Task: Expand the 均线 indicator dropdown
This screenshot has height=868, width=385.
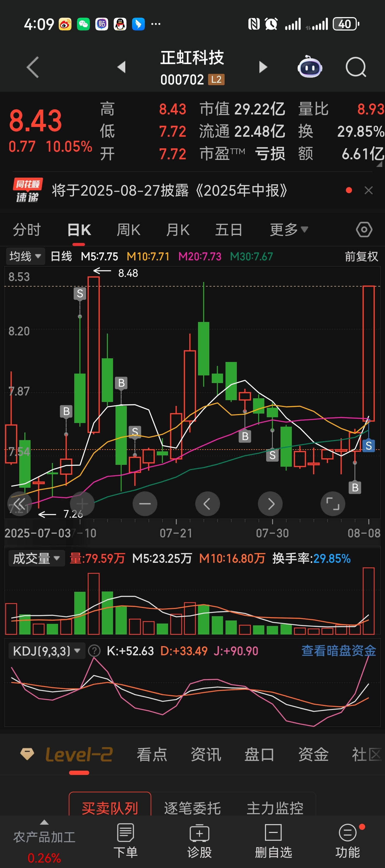Action: coord(25,256)
